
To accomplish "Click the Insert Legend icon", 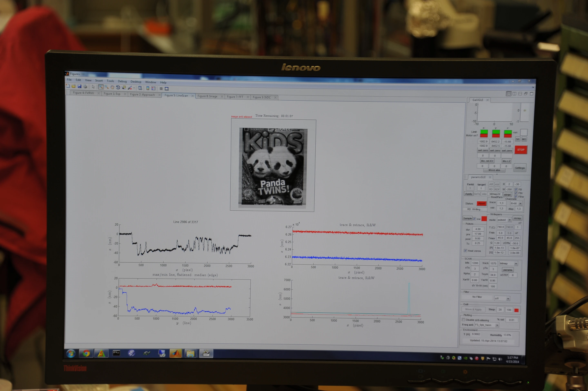I will coord(153,89).
